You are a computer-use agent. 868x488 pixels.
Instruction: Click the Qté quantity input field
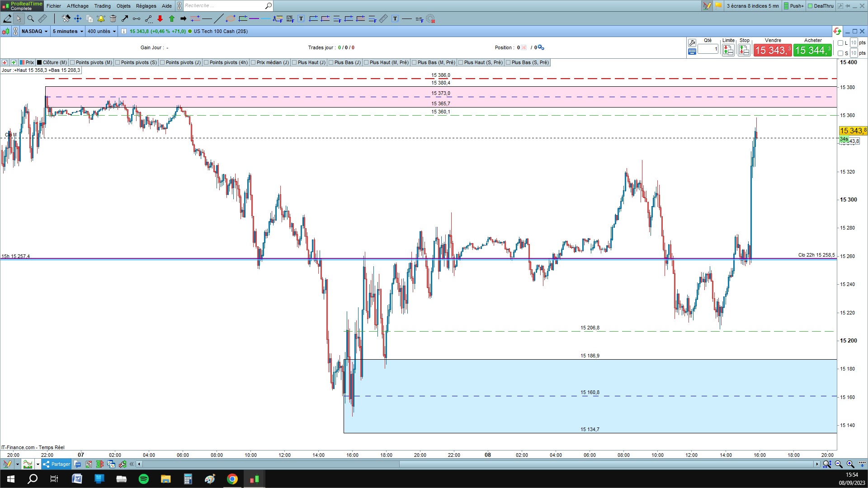pos(708,49)
